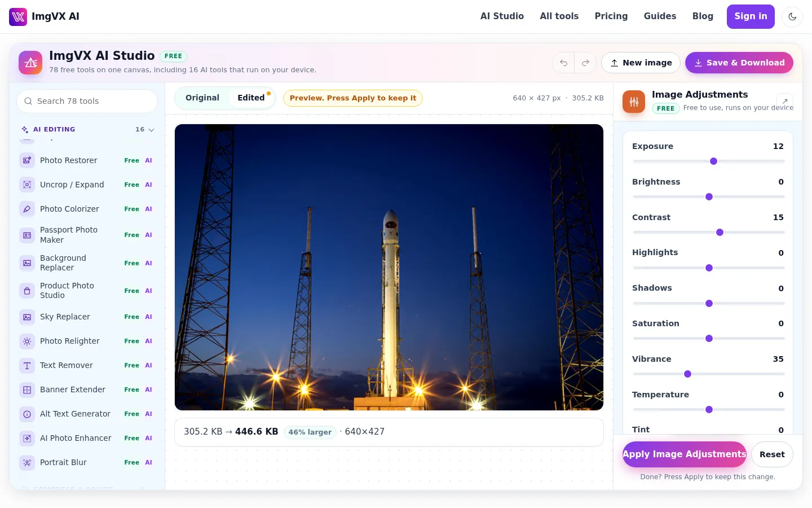Click the Temperature slider handle
The image size is (812, 508).
point(709,410)
